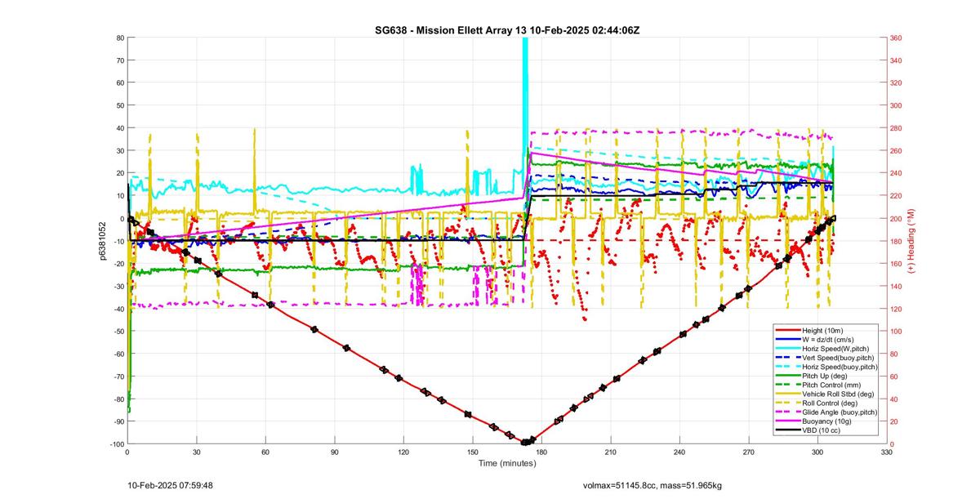Viewport: 980px width, 499px height.
Task: Click the '200' tick on the heading axis
Action: click(x=897, y=218)
